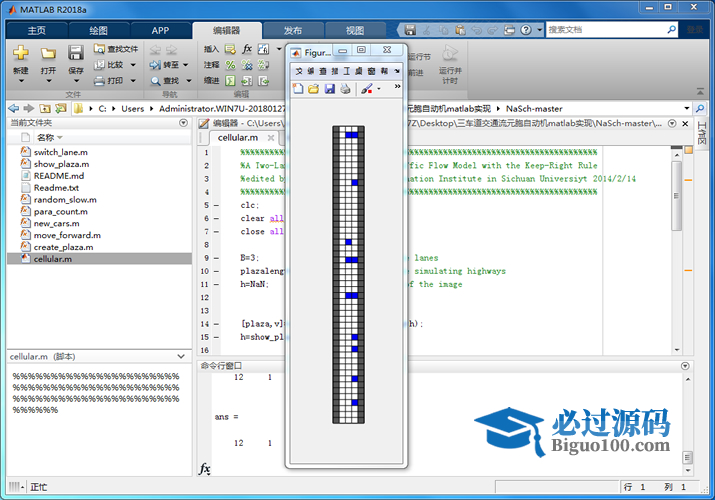The image size is (715, 500).
Task: Open the address bar path dropdown arrow
Action: 686,108
